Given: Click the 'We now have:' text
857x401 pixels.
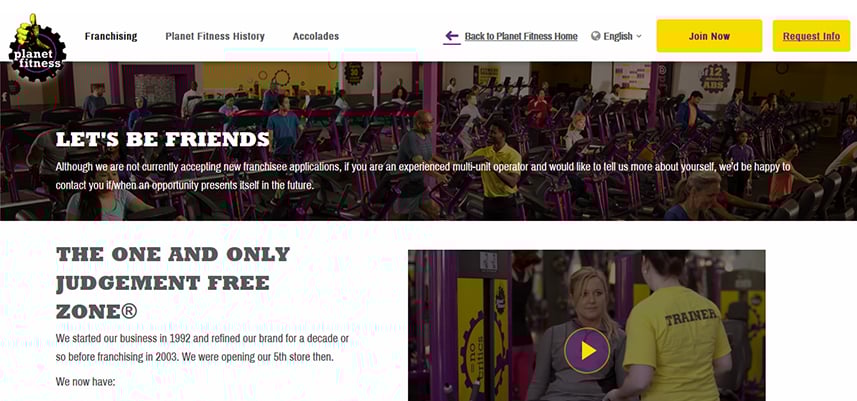Looking at the screenshot, I should (x=85, y=382).
